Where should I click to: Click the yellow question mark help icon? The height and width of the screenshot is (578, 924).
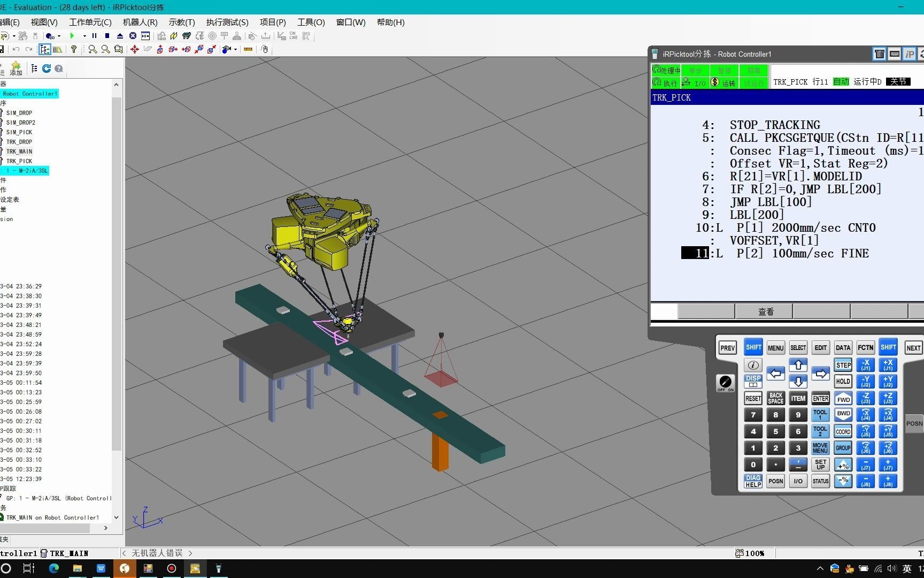pyautogui.click(x=74, y=49)
